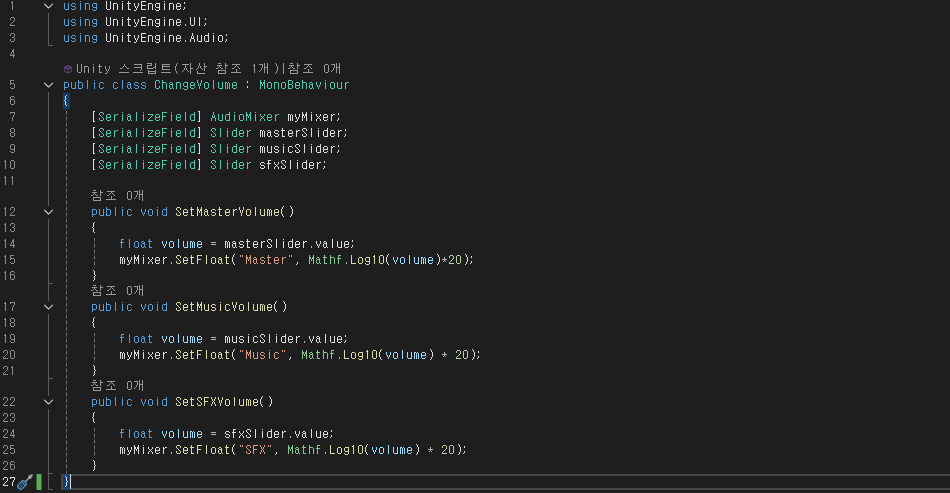Viewport: 950px width, 493px height.
Task: Click the Unity script cube icon in CodeLens
Action: coord(68,69)
